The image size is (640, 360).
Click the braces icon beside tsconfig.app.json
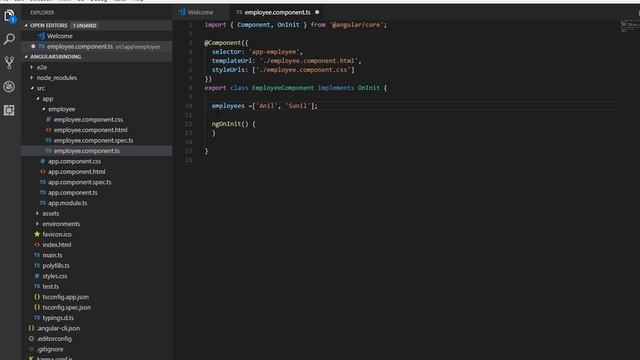(37, 297)
